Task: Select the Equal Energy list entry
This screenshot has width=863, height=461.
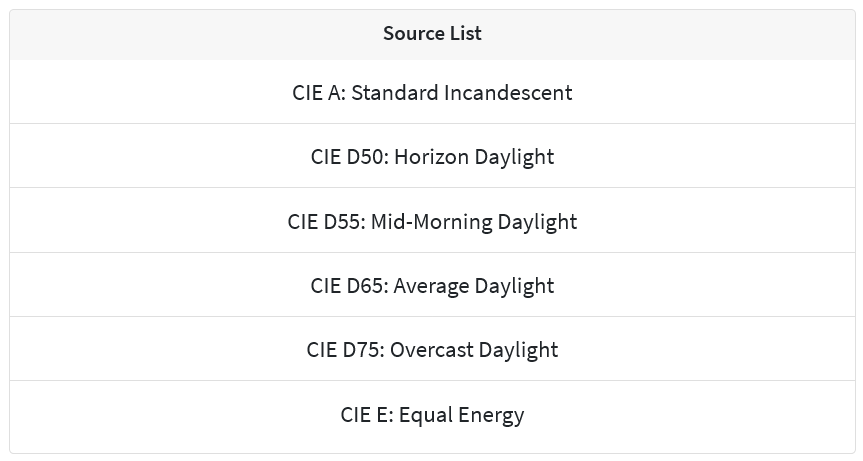Action: (432, 415)
